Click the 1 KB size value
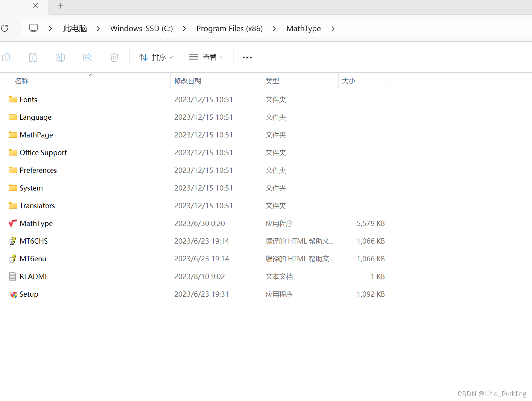 point(378,276)
